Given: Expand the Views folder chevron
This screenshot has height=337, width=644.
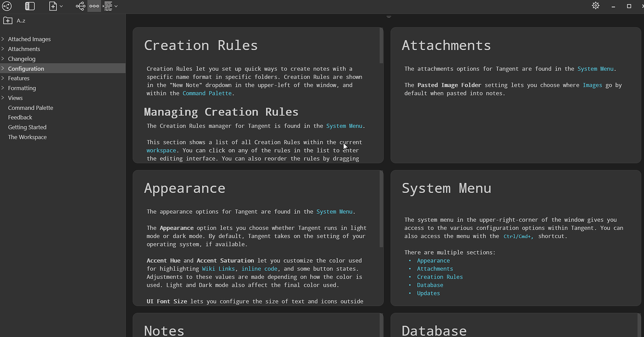Looking at the screenshot, I should click(x=3, y=98).
